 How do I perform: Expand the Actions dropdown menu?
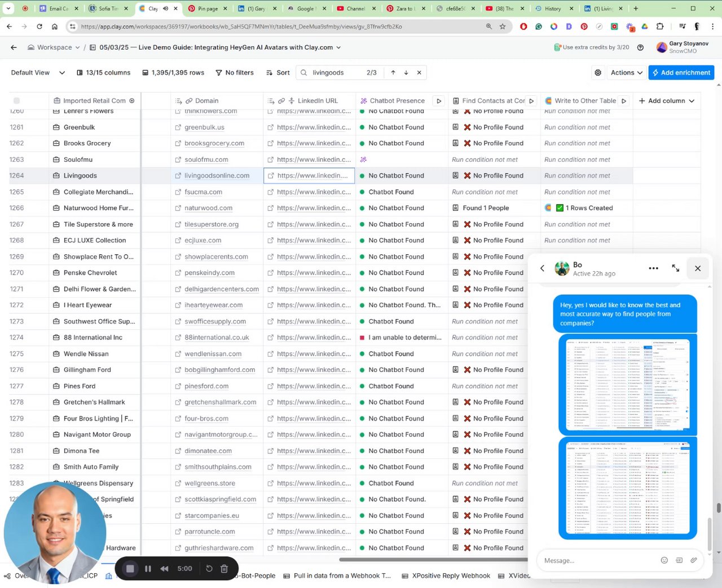tap(627, 73)
